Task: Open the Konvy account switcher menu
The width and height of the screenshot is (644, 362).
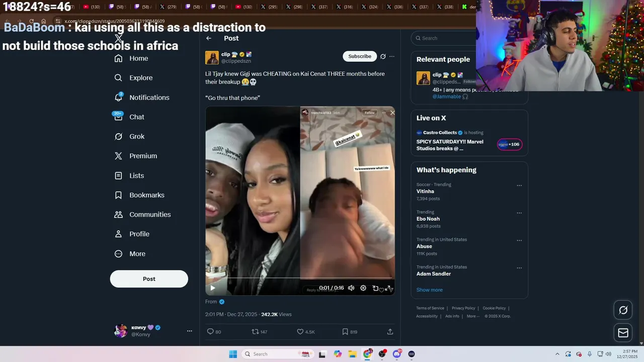Action: [x=189, y=331]
